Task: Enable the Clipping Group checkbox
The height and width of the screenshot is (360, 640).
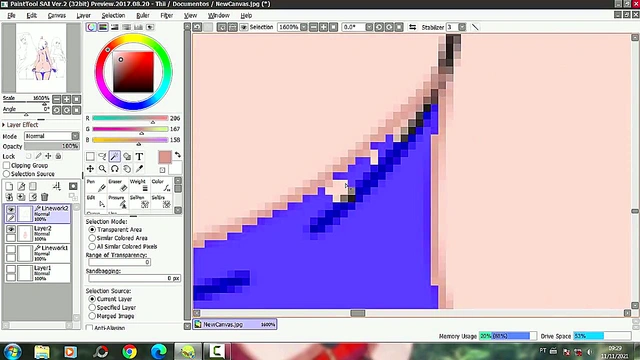Action: click(x=7, y=165)
